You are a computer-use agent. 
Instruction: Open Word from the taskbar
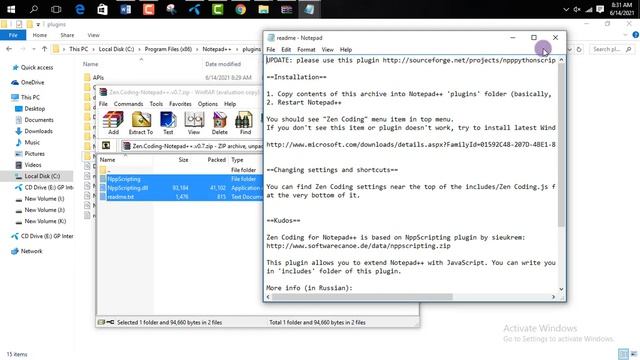125,9
